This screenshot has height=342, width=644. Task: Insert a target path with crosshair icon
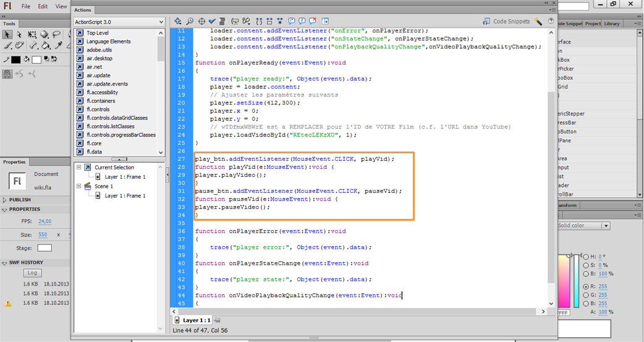201,22
